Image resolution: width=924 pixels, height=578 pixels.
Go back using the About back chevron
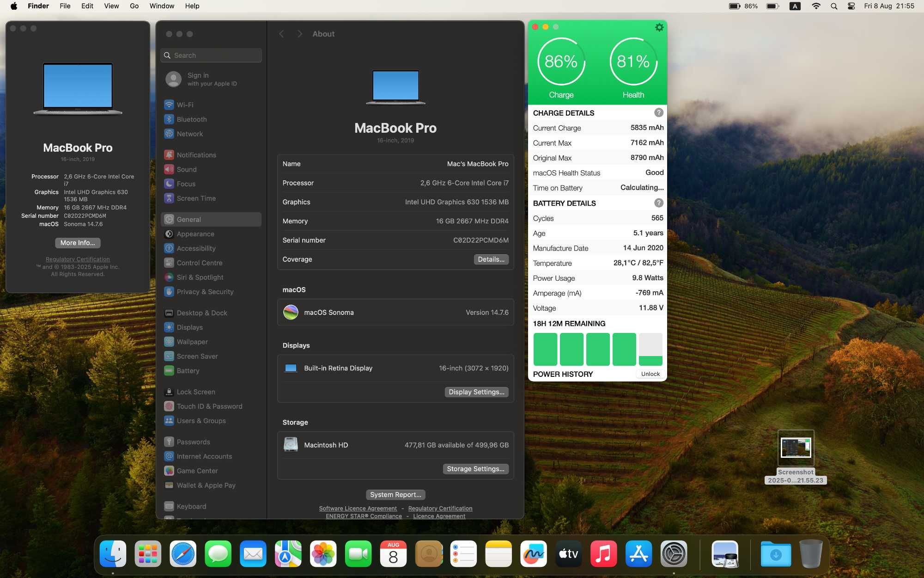[281, 34]
